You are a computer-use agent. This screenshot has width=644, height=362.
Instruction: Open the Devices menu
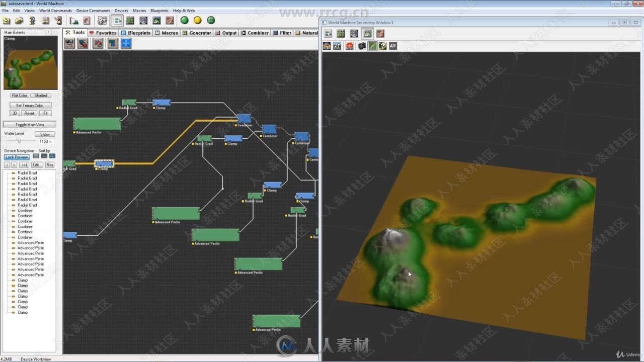tap(121, 11)
